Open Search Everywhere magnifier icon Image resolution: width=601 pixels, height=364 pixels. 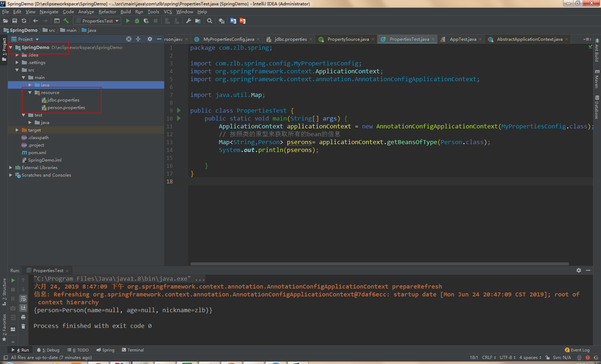click(210, 21)
